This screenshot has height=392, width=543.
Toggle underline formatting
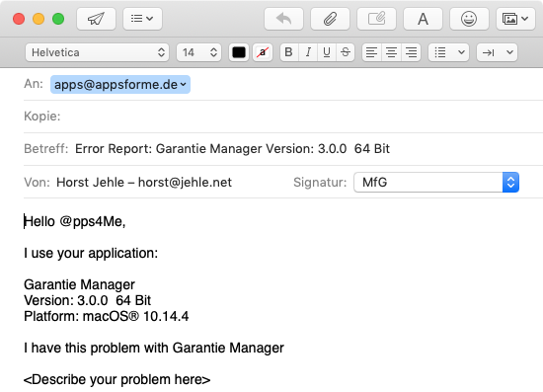[x=326, y=52]
